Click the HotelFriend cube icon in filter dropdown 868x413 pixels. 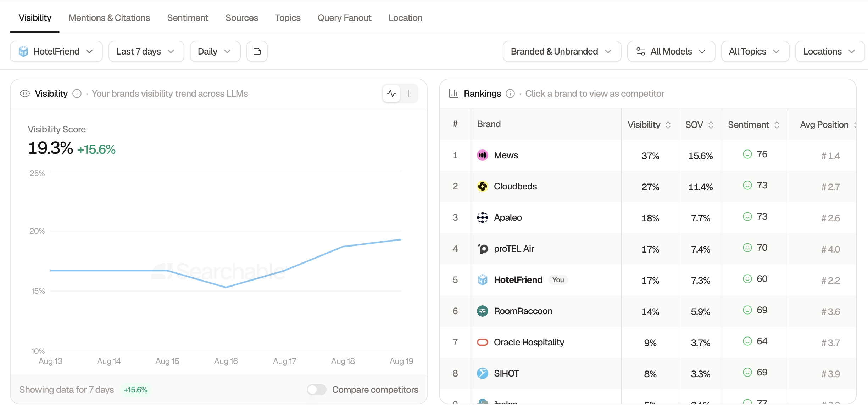pyautogui.click(x=23, y=51)
